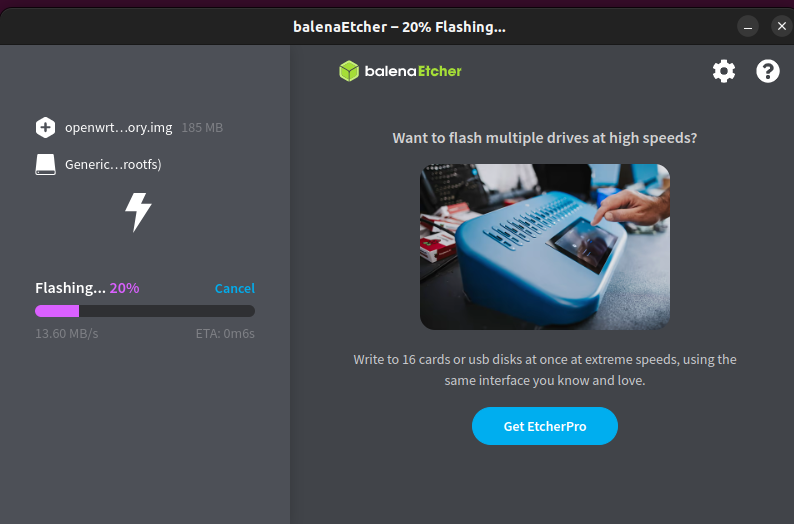Click the 'Want to flash multiple drives' heading
794x524 pixels.
pyautogui.click(x=545, y=138)
